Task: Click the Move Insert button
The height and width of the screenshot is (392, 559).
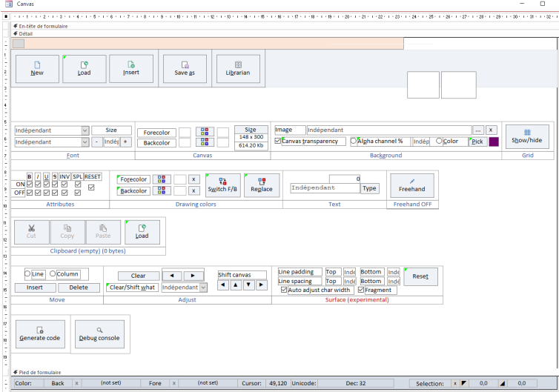Action: [x=35, y=288]
